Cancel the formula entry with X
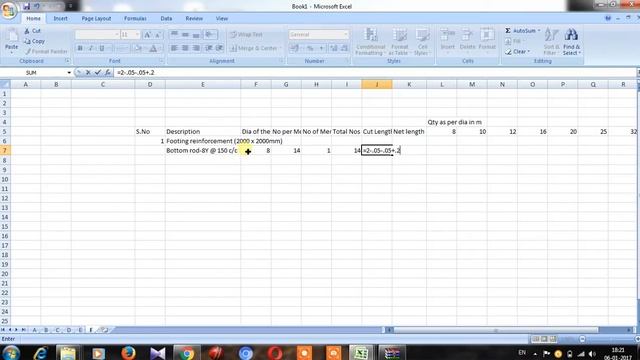This screenshot has width=640, height=360. (88, 73)
